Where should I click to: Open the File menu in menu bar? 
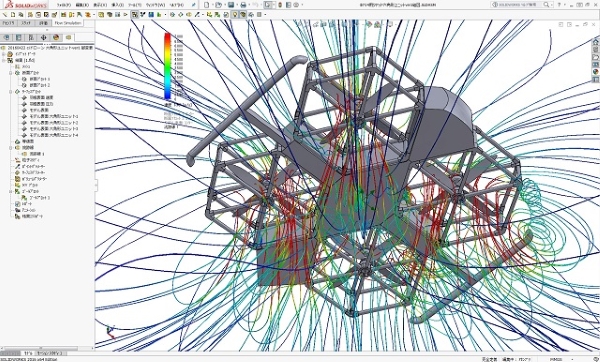point(64,5)
